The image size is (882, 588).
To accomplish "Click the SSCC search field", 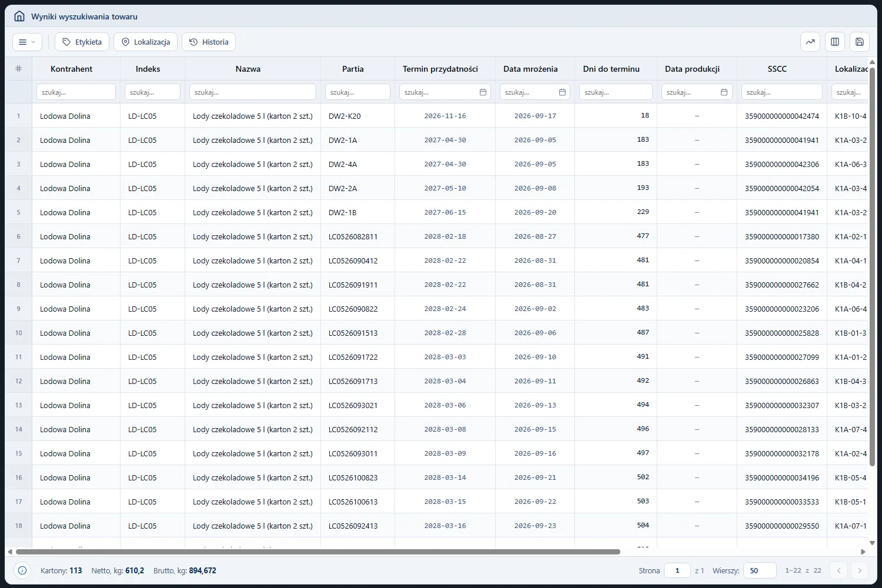I will click(781, 92).
